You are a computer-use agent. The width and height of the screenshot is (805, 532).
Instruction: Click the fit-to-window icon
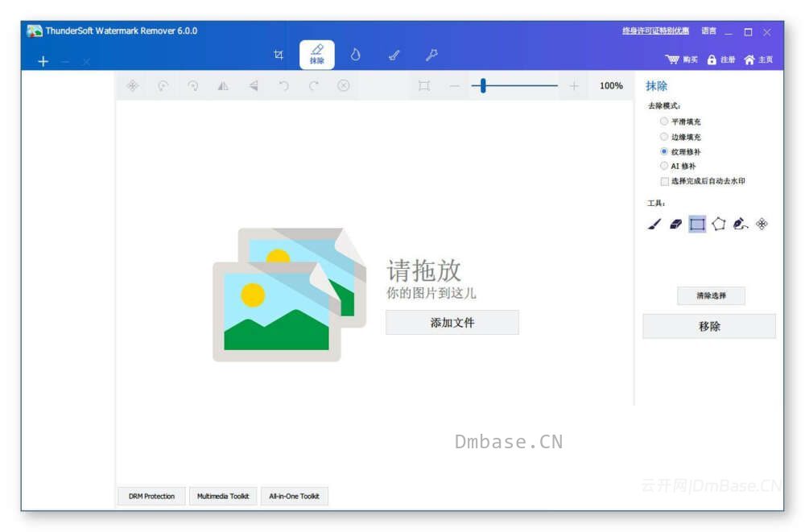[x=424, y=86]
